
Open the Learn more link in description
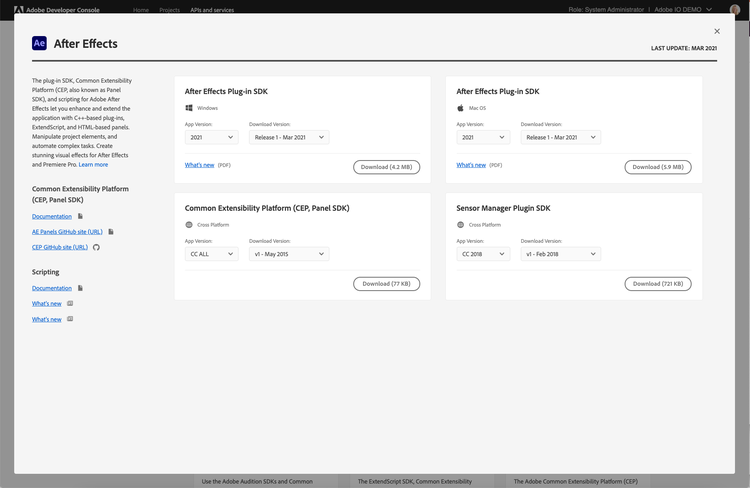(94, 164)
